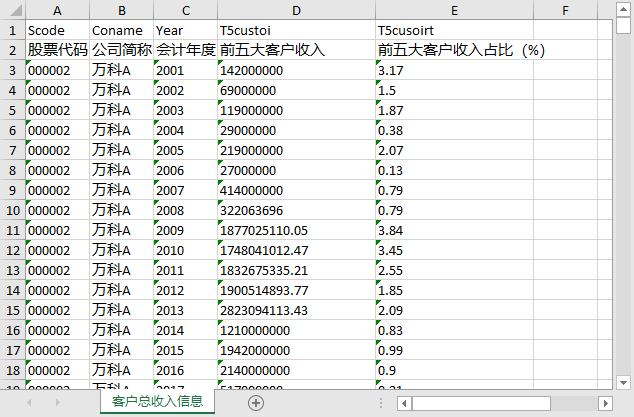Select percentage cell 3.17
The height and width of the screenshot is (417, 634).
point(454,70)
